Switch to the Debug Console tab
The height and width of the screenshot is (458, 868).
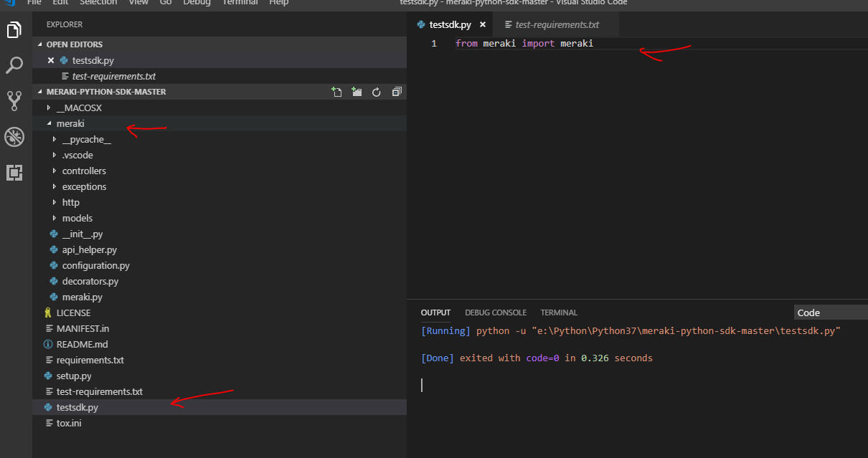[x=495, y=313]
